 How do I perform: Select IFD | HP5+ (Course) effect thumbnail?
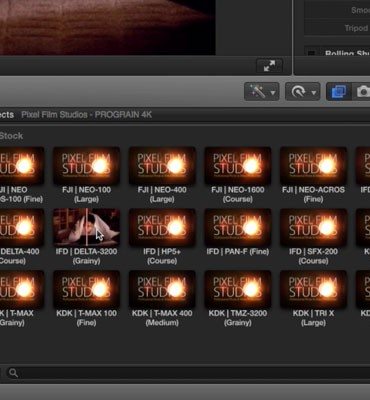coord(162,227)
